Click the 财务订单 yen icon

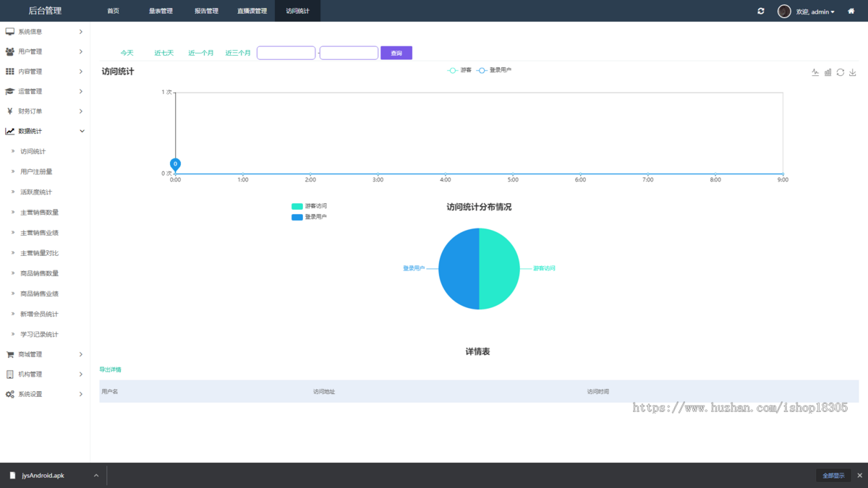[x=10, y=111]
